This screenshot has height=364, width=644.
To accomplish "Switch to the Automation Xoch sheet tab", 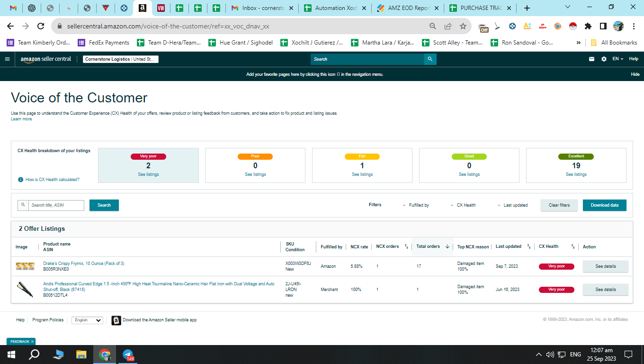I will pyautogui.click(x=334, y=8).
